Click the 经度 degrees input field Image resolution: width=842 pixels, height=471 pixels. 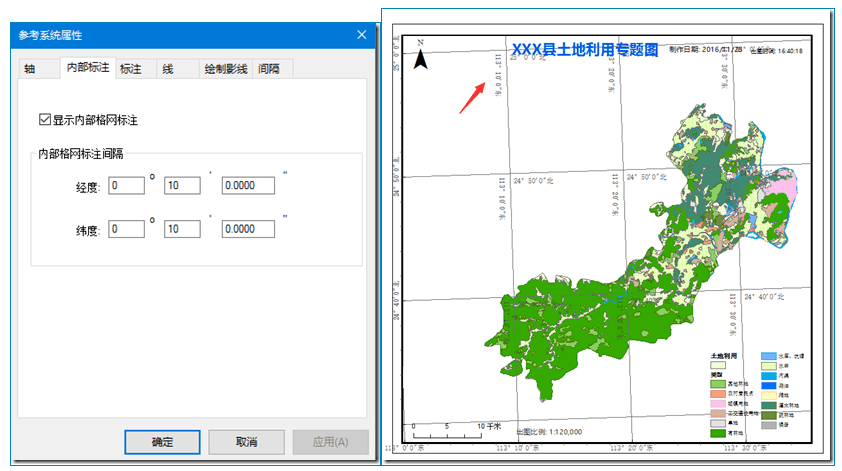click(x=126, y=186)
